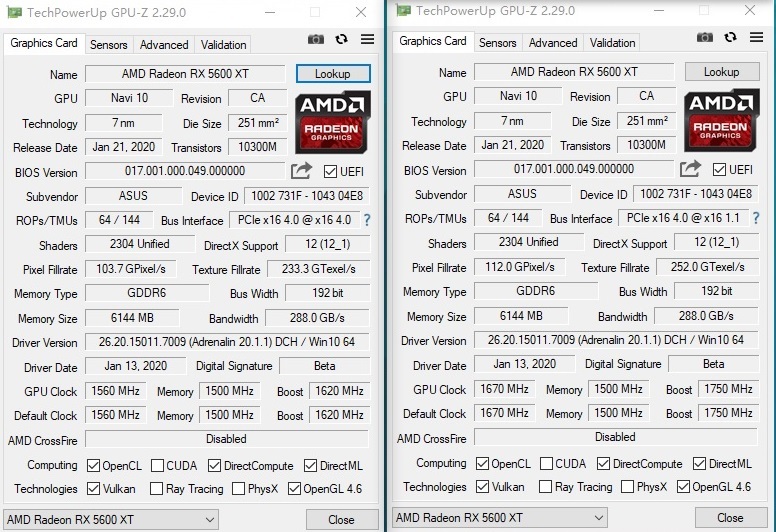Click the camera screenshot icon in right GPU-Z window
The height and width of the screenshot is (532, 776).
(705, 38)
